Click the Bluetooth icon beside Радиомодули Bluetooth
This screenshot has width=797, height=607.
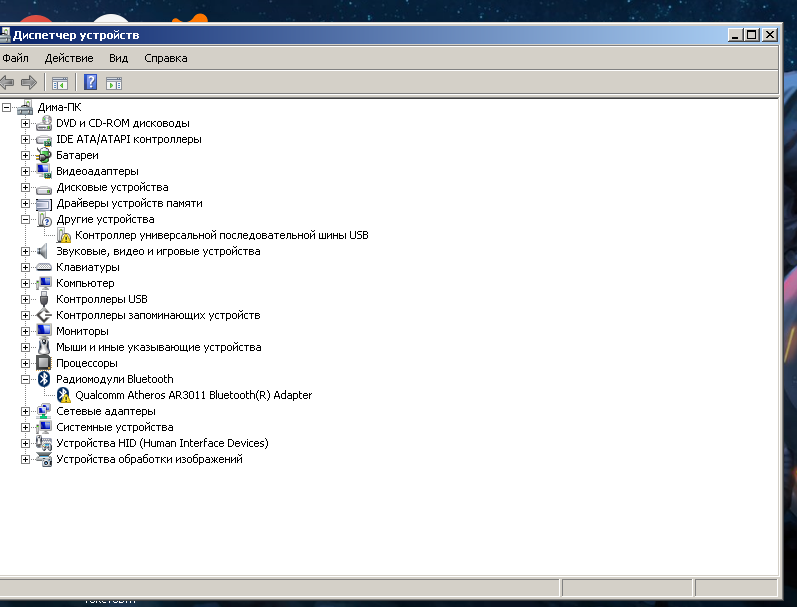click(44, 379)
